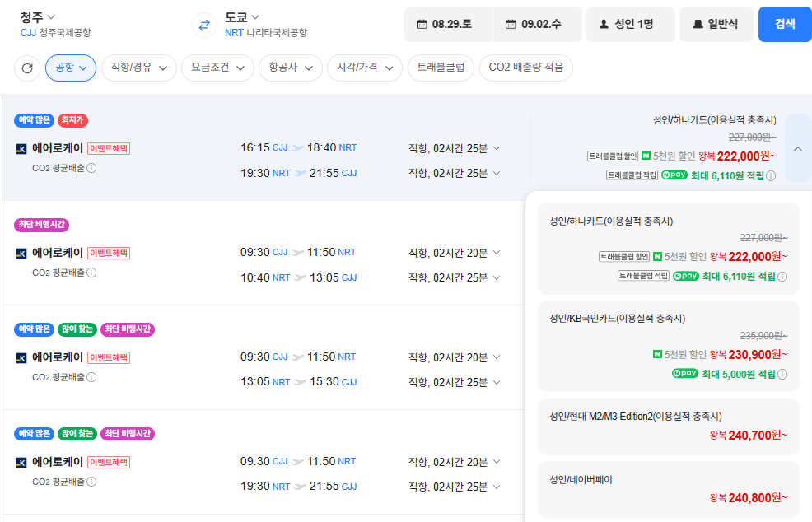Expand 19:30 NRT return details in first result

coord(497,173)
